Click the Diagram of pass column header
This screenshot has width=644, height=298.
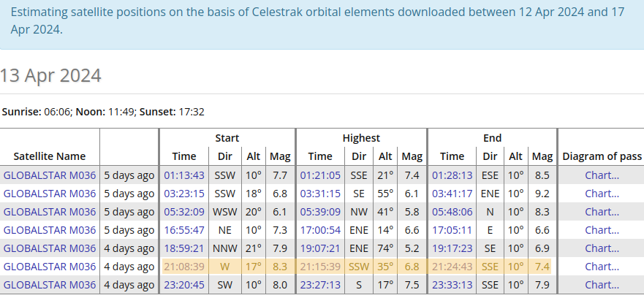[x=602, y=156]
